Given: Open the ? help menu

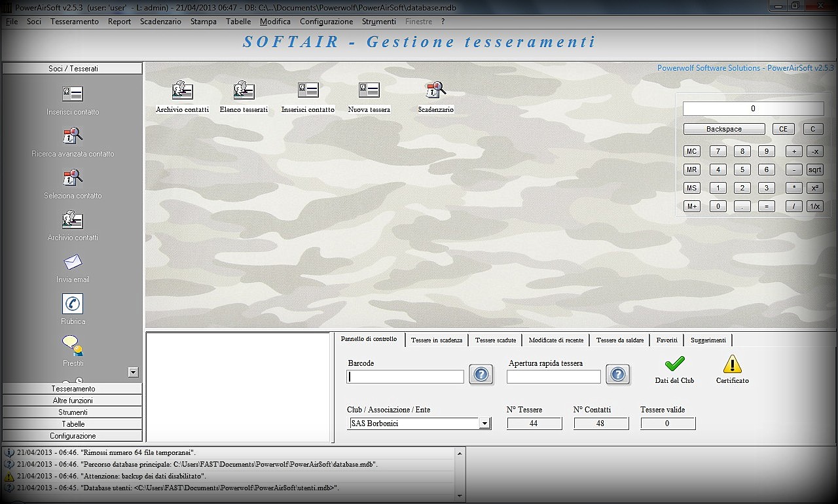Looking at the screenshot, I should [443, 22].
